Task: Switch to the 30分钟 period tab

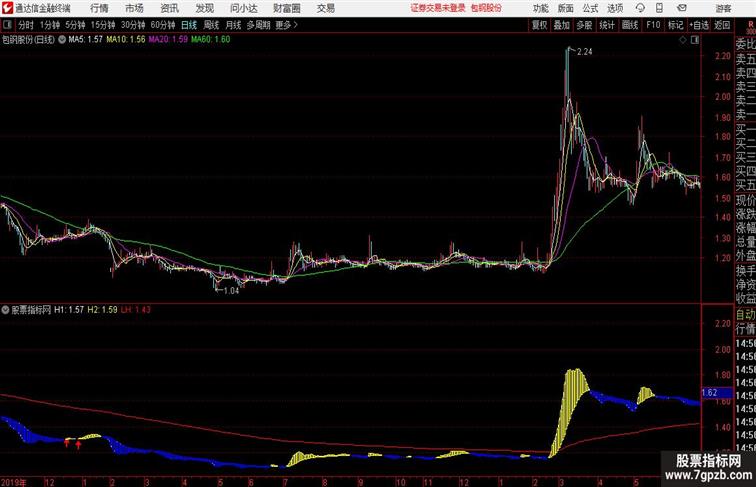Action: click(x=133, y=25)
